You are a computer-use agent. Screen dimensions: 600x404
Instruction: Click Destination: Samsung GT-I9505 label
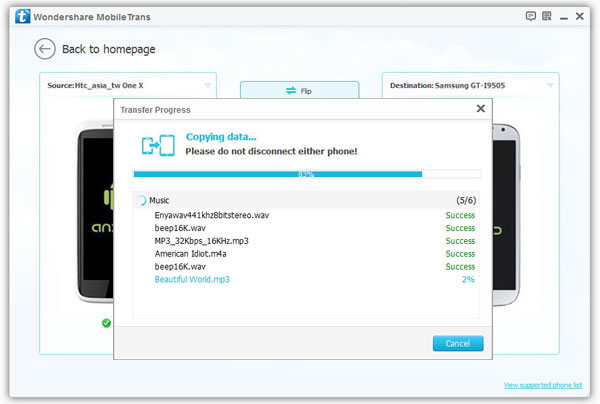pyautogui.click(x=447, y=86)
